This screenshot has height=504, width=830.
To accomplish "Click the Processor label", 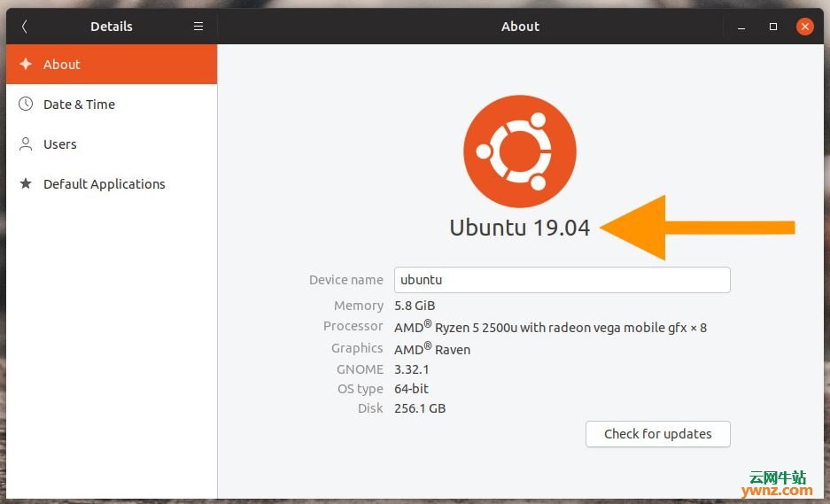I will click(x=353, y=326).
